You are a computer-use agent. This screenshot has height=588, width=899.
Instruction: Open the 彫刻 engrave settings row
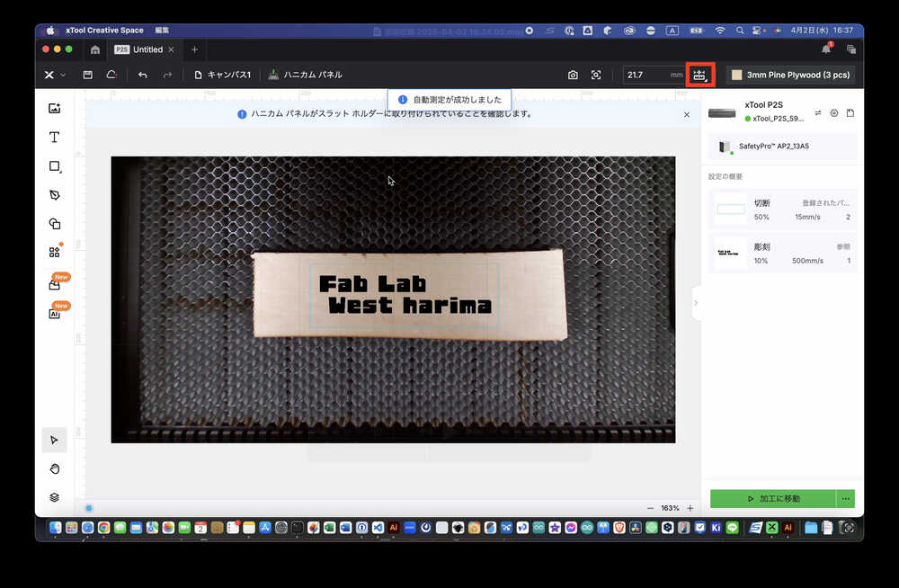tap(783, 253)
